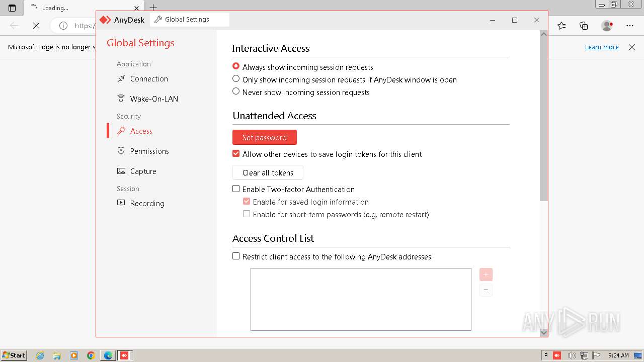Toggle Enable for saved login information
The width and height of the screenshot is (644, 362).
[x=247, y=202]
